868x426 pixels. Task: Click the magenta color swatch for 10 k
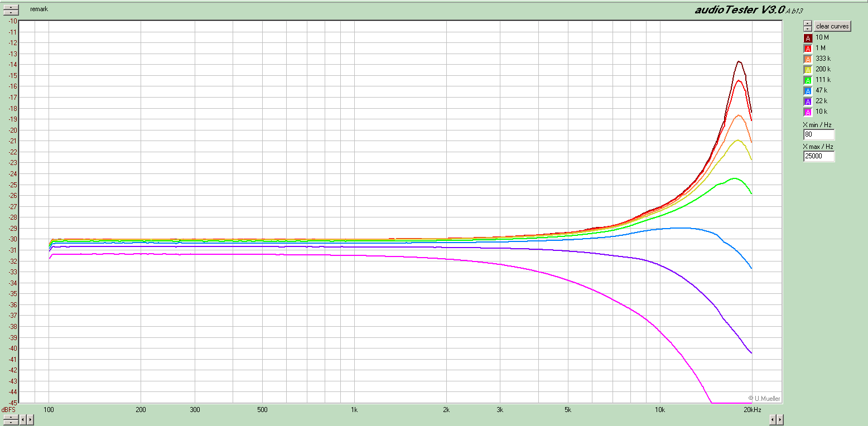[x=808, y=112]
